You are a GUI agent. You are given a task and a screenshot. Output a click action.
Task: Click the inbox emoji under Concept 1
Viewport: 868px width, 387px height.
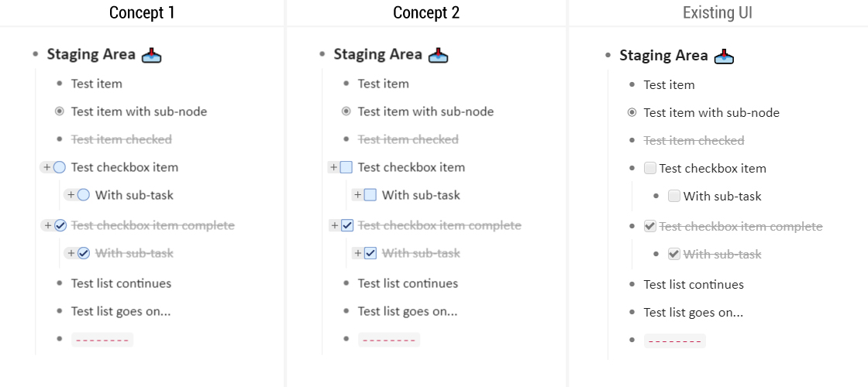pos(151,55)
